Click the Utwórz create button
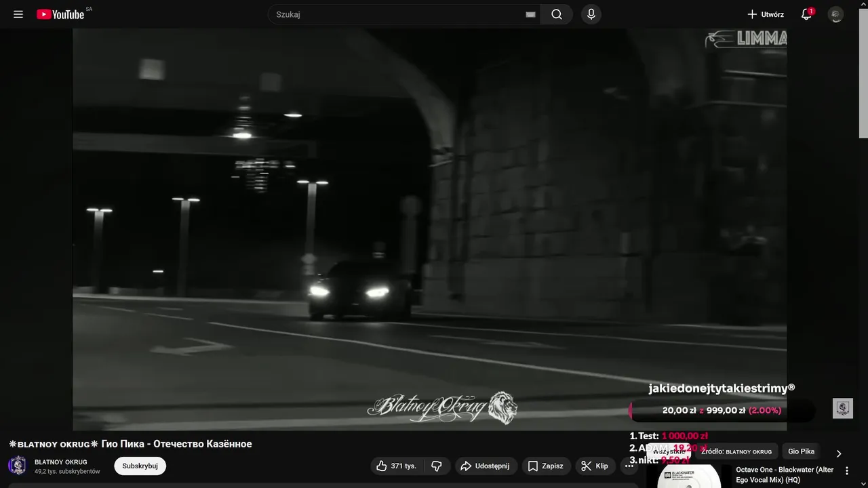Viewport: 868px width, 488px height. (x=766, y=14)
